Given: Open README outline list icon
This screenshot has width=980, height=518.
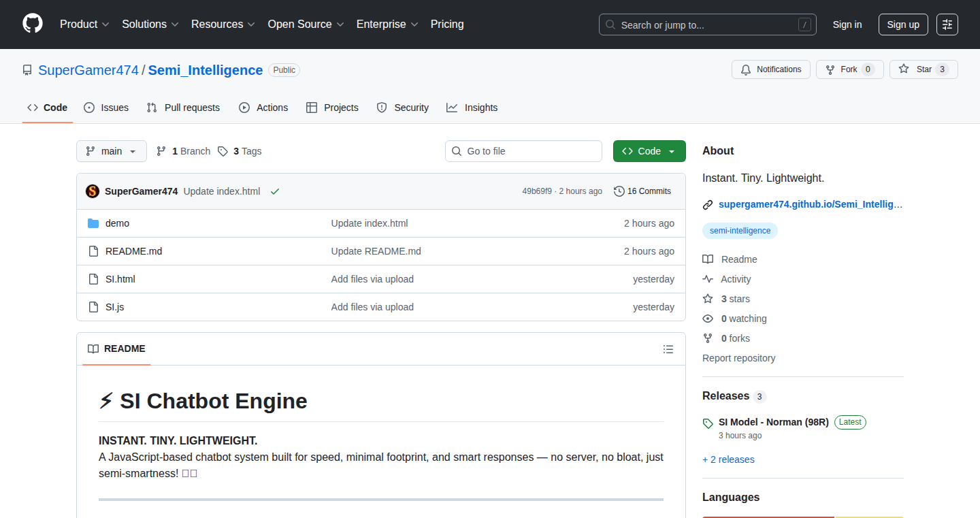Looking at the screenshot, I should 668,349.
